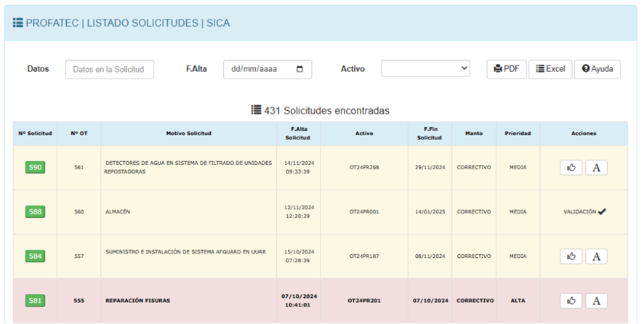Open solicitud number 581 badge
This screenshot has width=644, height=324.
point(35,301)
